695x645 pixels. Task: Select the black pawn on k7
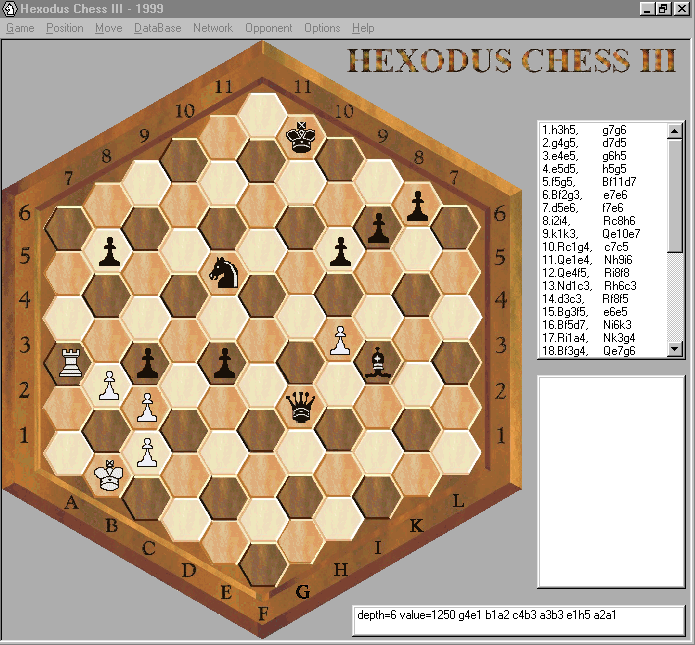click(417, 206)
